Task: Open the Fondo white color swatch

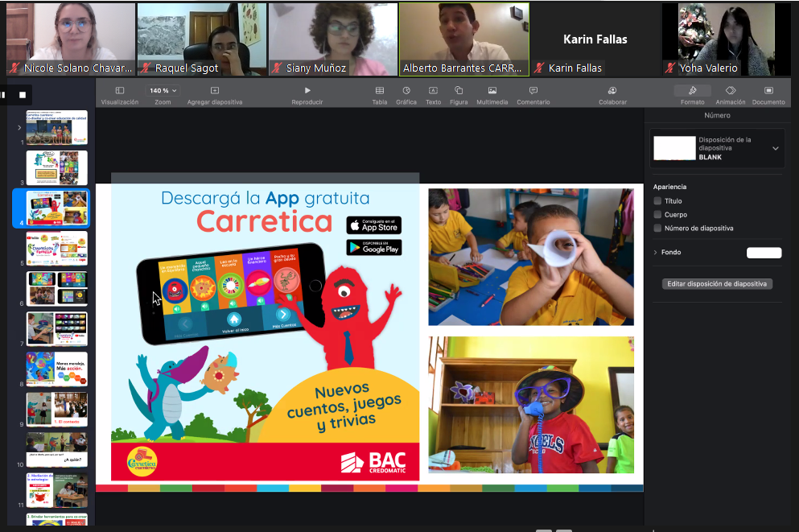Action: (764, 253)
